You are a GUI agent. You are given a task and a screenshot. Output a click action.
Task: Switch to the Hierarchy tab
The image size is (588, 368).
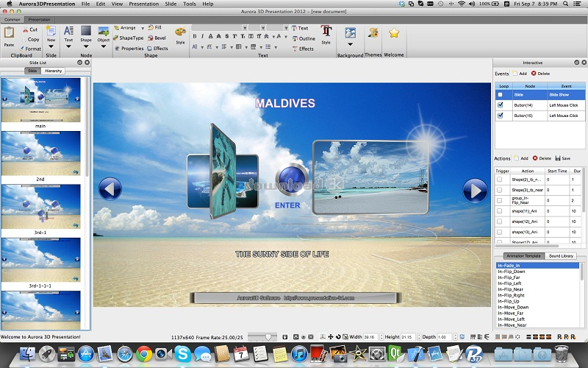(x=53, y=71)
